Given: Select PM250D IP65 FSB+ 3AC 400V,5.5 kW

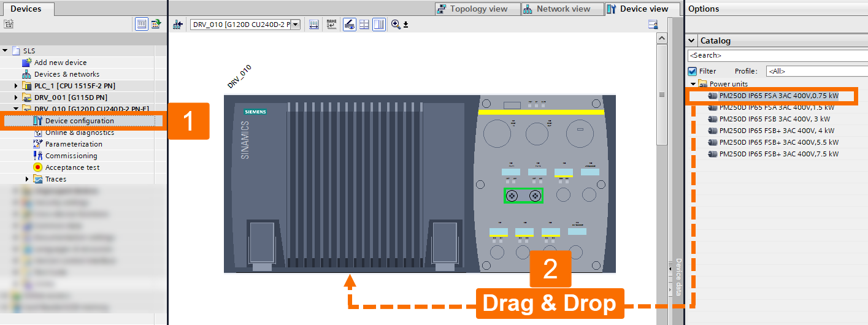Looking at the screenshot, I should pyautogui.click(x=778, y=142).
